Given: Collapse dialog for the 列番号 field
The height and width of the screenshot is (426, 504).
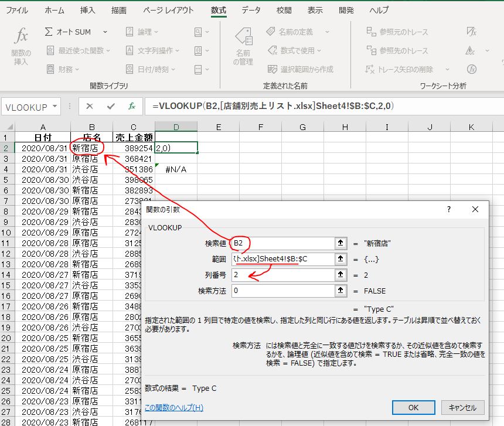Looking at the screenshot, I should tap(339, 275).
